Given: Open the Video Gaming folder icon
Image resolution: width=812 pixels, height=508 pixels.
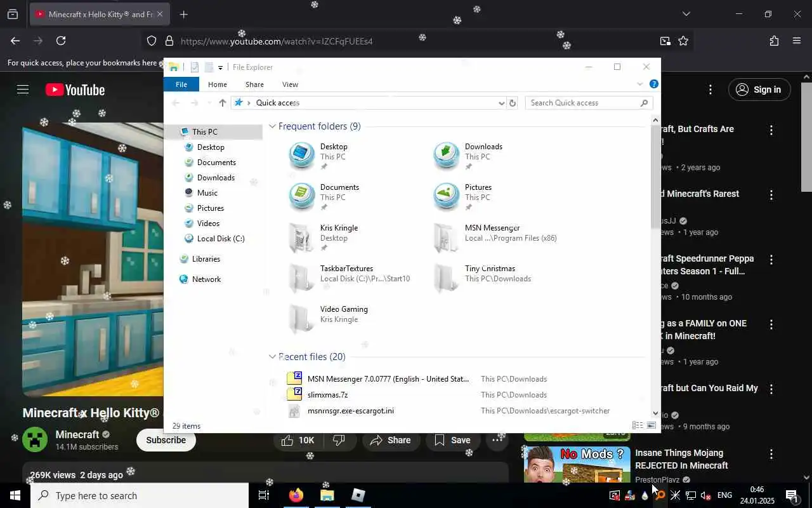Looking at the screenshot, I should (302, 319).
